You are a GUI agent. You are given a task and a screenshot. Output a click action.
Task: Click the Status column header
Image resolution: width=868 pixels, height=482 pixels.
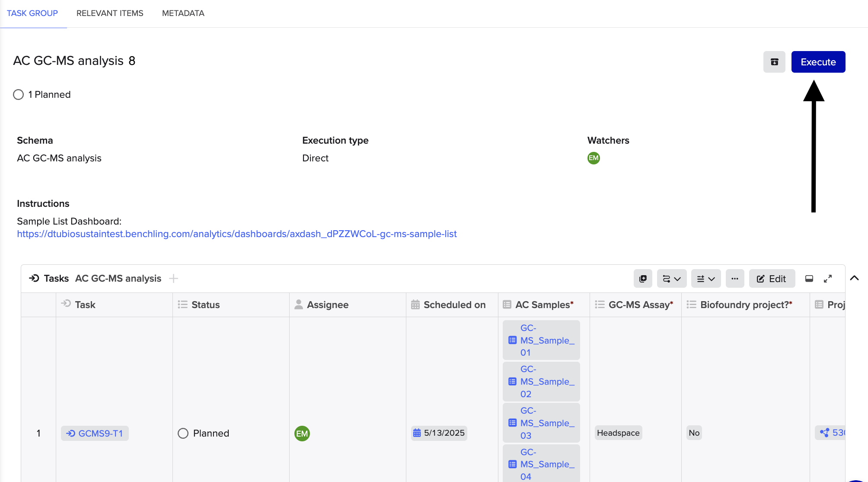tap(231, 305)
